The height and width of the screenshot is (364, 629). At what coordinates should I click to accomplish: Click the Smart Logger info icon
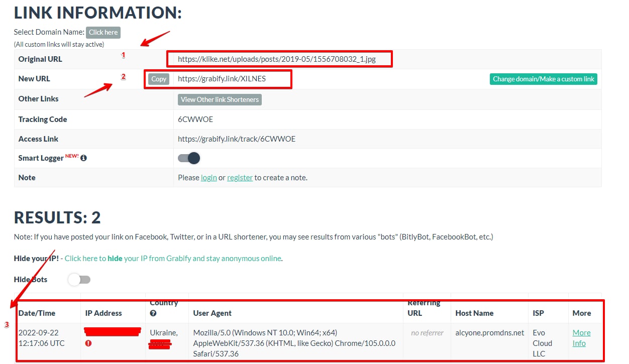click(x=83, y=158)
